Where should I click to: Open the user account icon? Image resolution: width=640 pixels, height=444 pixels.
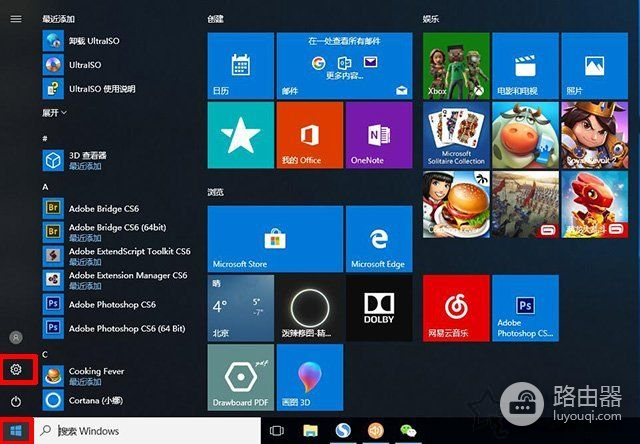[x=16, y=338]
